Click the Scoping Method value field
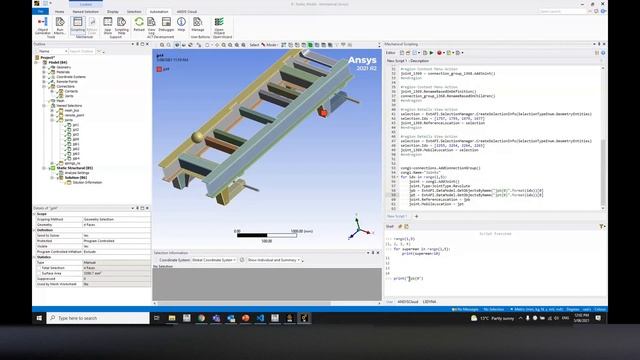 click(116, 219)
